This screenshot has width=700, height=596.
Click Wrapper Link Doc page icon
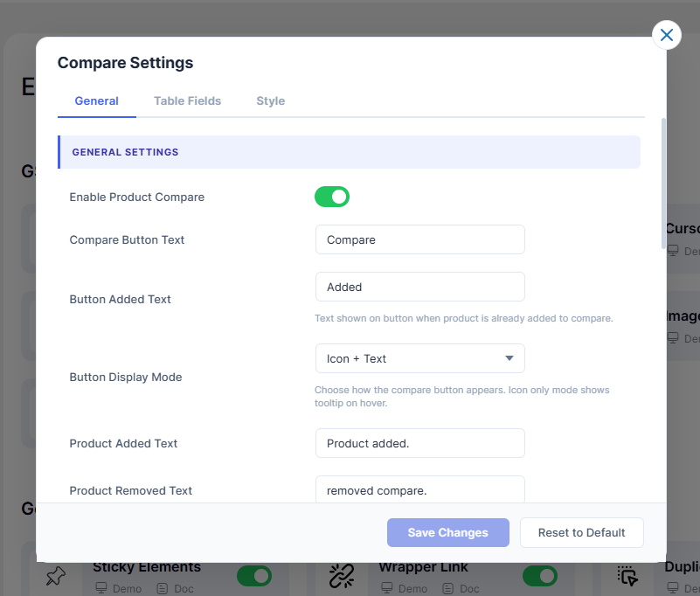tap(447, 589)
